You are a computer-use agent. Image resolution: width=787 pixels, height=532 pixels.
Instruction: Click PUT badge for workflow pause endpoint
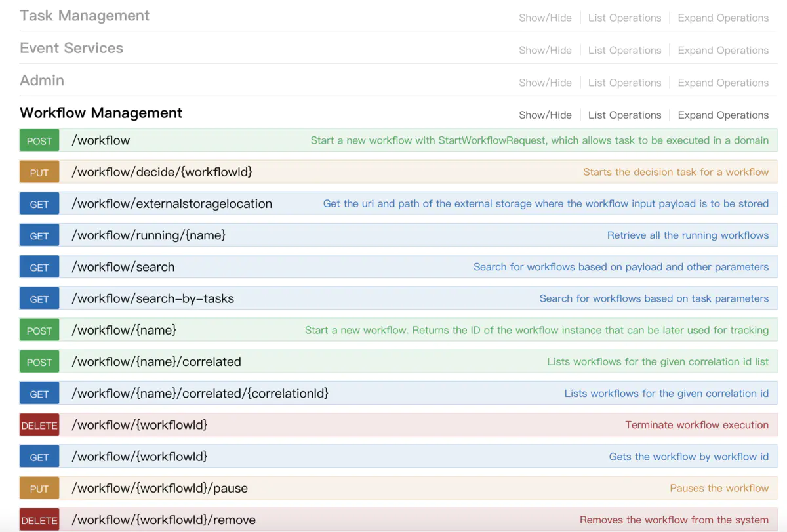click(39, 489)
